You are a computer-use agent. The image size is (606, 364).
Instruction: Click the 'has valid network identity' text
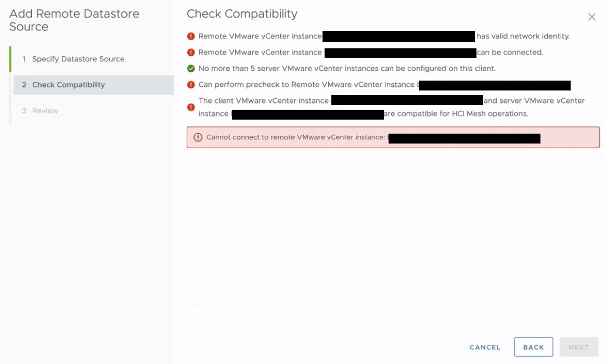tap(523, 36)
